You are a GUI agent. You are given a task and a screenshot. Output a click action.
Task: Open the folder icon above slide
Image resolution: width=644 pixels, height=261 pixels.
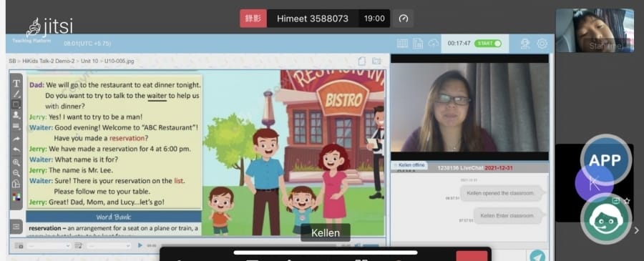(376, 61)
